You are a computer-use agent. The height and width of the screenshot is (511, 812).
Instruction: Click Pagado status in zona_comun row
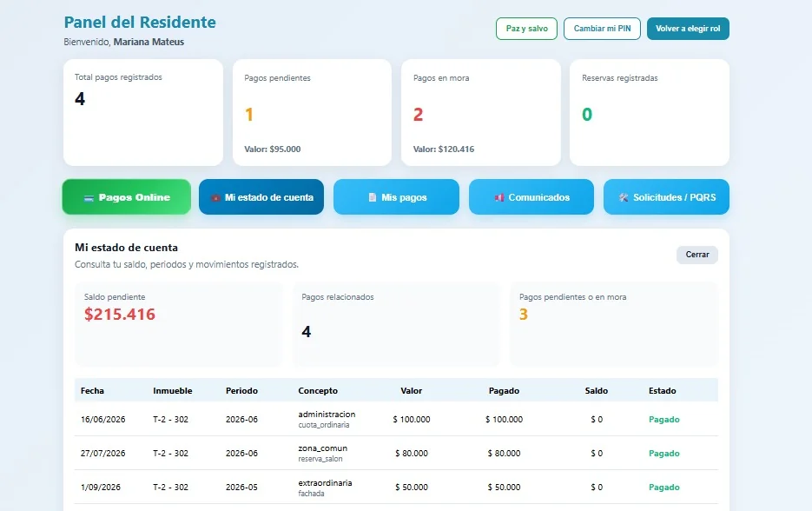click(x=663, y=453)
